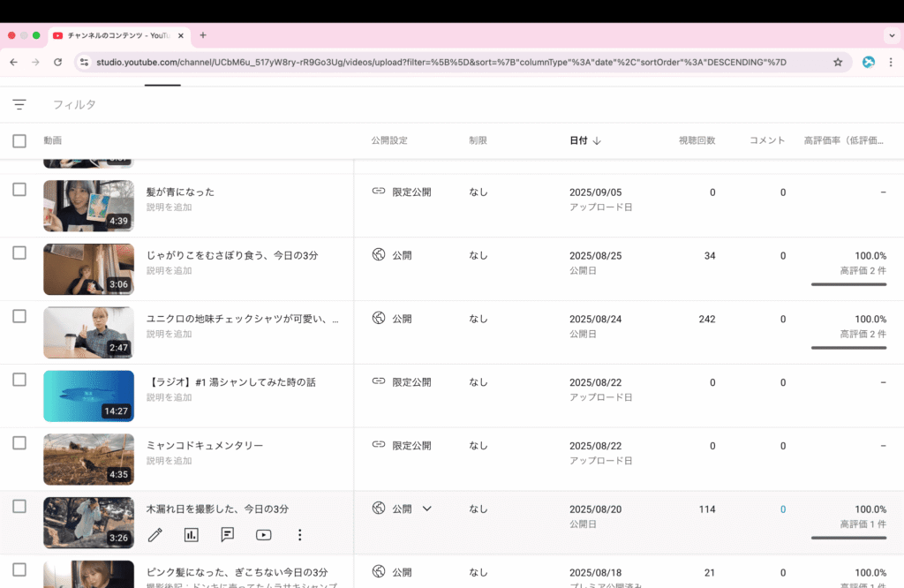
Task: Click the filter lines icon
Action: (x=19, y=104)
